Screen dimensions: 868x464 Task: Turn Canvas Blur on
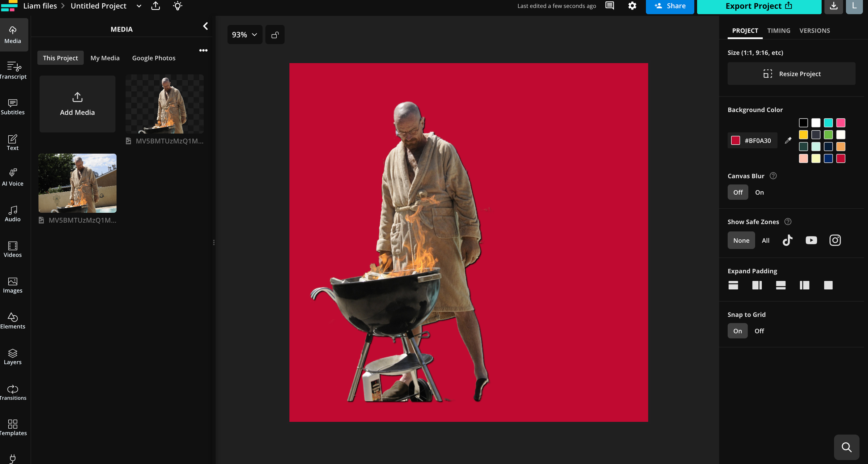(x=759, y=192)
